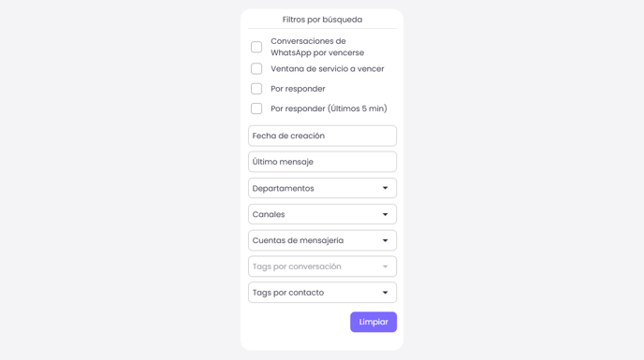Click the Por responder label text
The image size is (644, 360).
click(298, 89)
